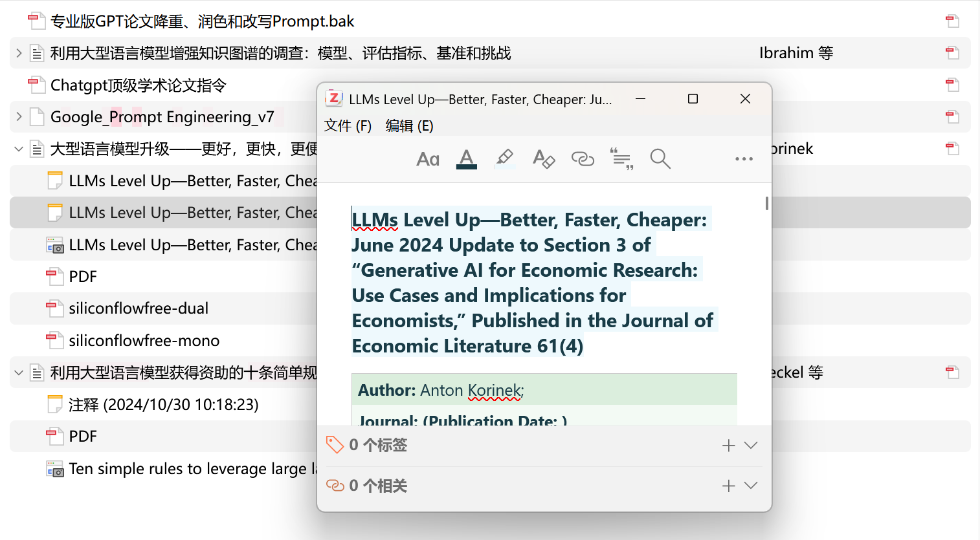
Task: Open the text format (Aa) menu
Action: (427, 158)
